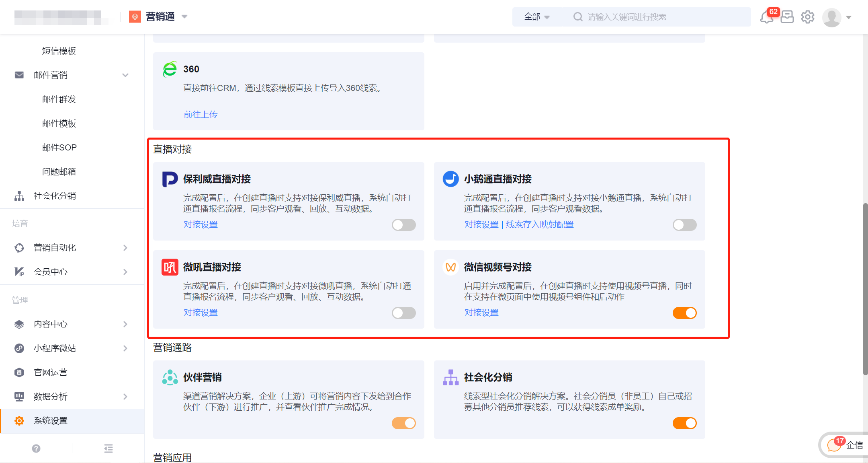Expand the 营销自动化 chevron

coord(125,248)
